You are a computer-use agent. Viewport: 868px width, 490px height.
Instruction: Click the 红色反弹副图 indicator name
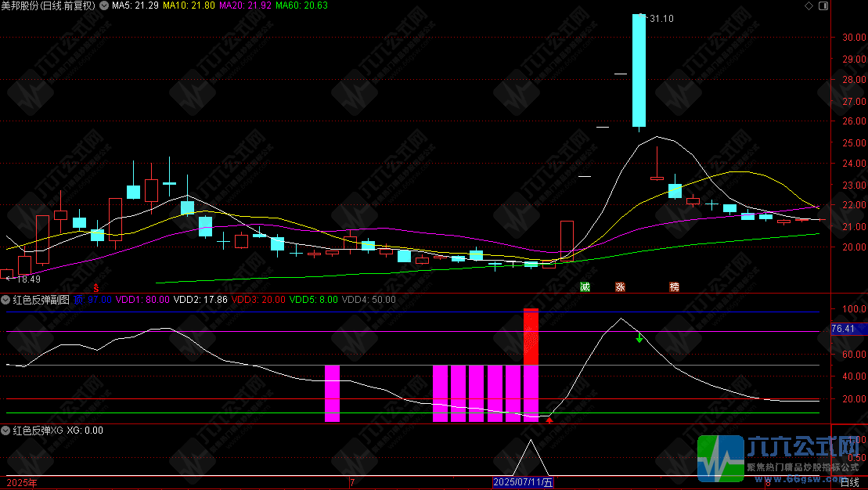tap(41, 300)
